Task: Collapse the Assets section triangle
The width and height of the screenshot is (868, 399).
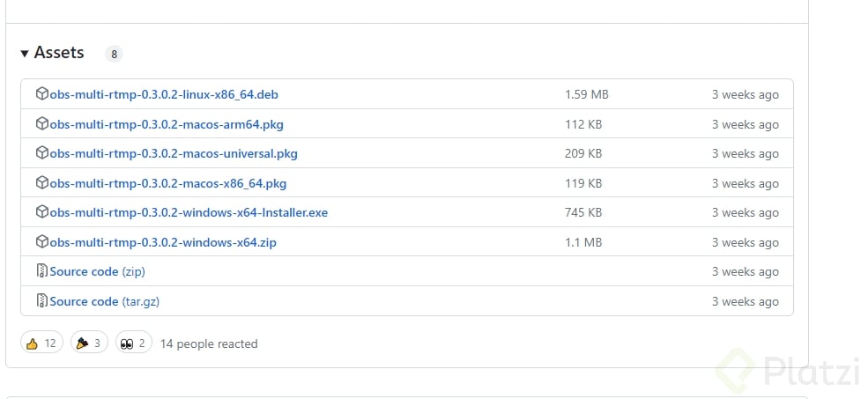Action: click(x=25, y=54)
